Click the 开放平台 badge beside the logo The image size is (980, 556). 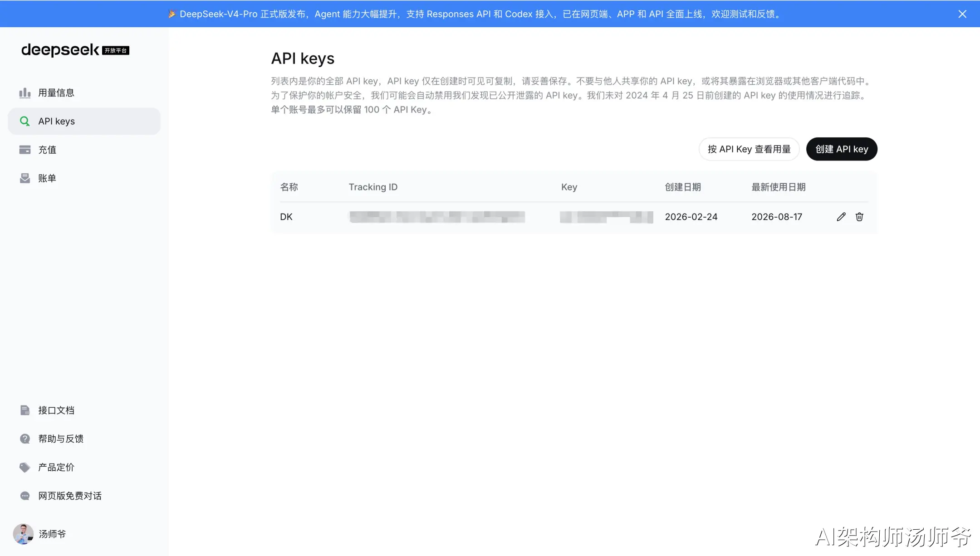pos(116,50)
